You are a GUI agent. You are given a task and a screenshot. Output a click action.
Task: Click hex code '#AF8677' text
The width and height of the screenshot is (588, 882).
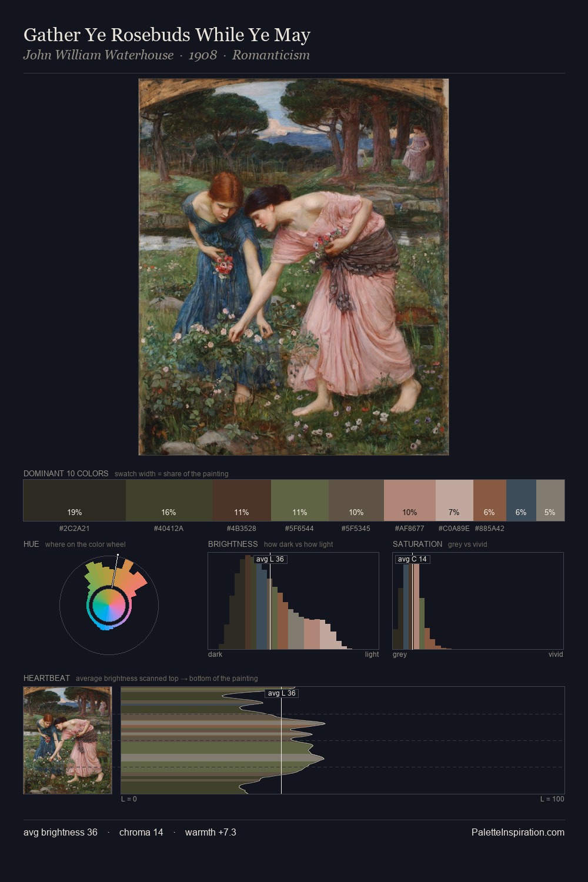tap(410, 528)
